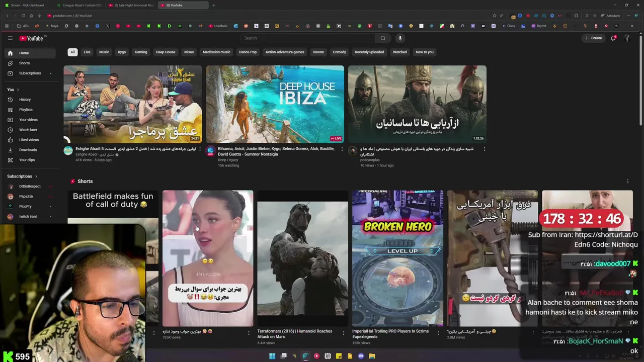Viewport: 644px width, 362px height.
Task: Open the Rihanna, Avicii, Justin Bieber video title
Action: (x=276, y=151)
